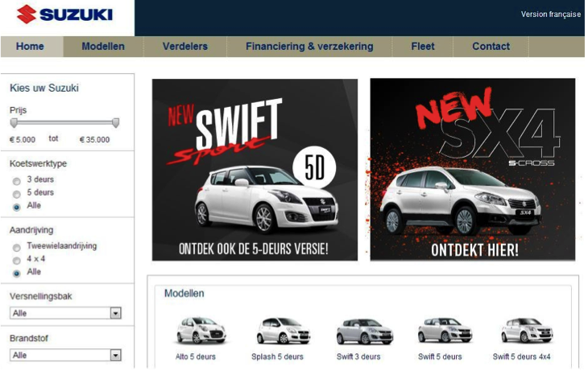This screenshot has height=375, width=588.
Task: Click the Koetswerktype label
Action: 38,163
